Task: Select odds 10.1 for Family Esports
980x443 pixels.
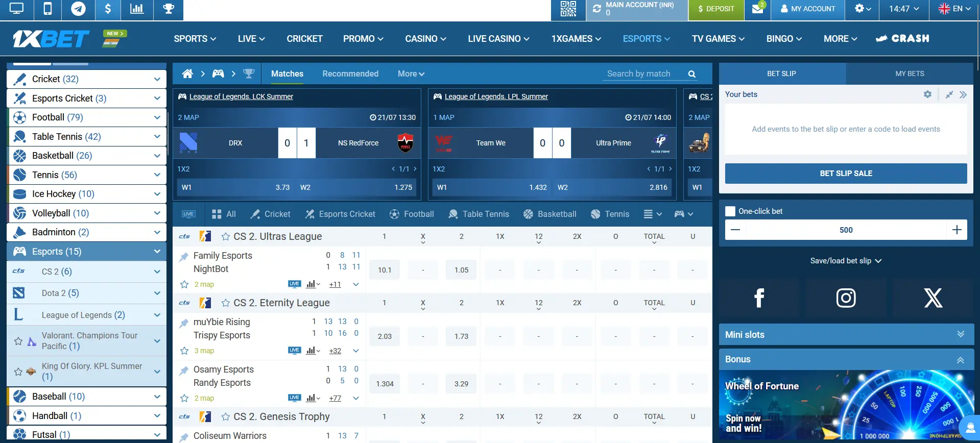Action: pyautogui.click(x=385, y=270)
